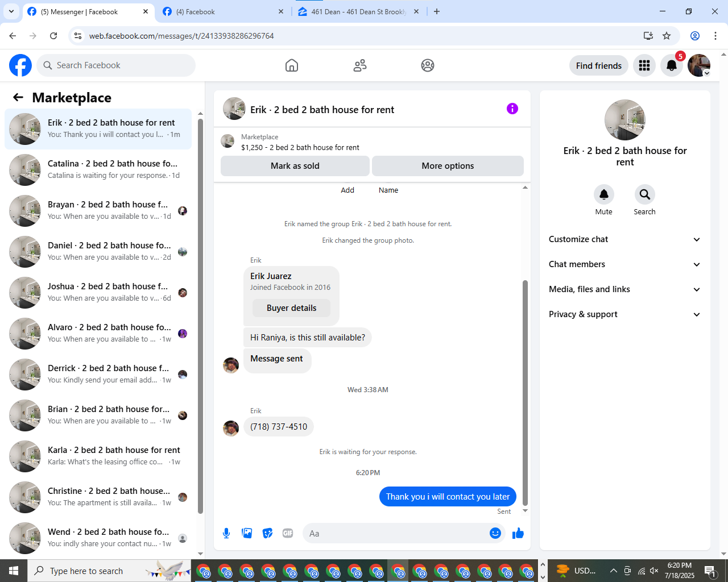Open the Facebook logo home link
Image resolution: width=728 pixels, height=582 pixels.
coord(20,65)
